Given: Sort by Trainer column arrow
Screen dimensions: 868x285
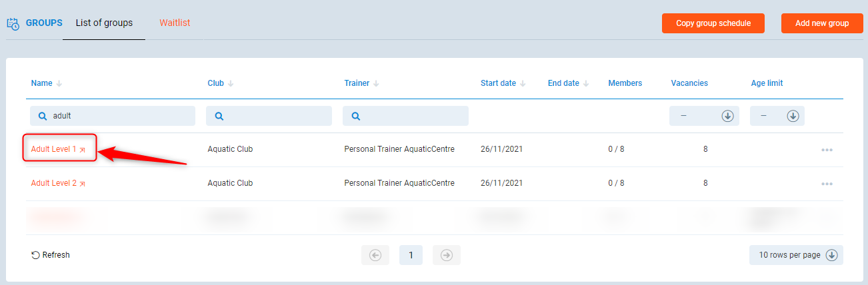Looking at the screenshot, I should (376, 84).
